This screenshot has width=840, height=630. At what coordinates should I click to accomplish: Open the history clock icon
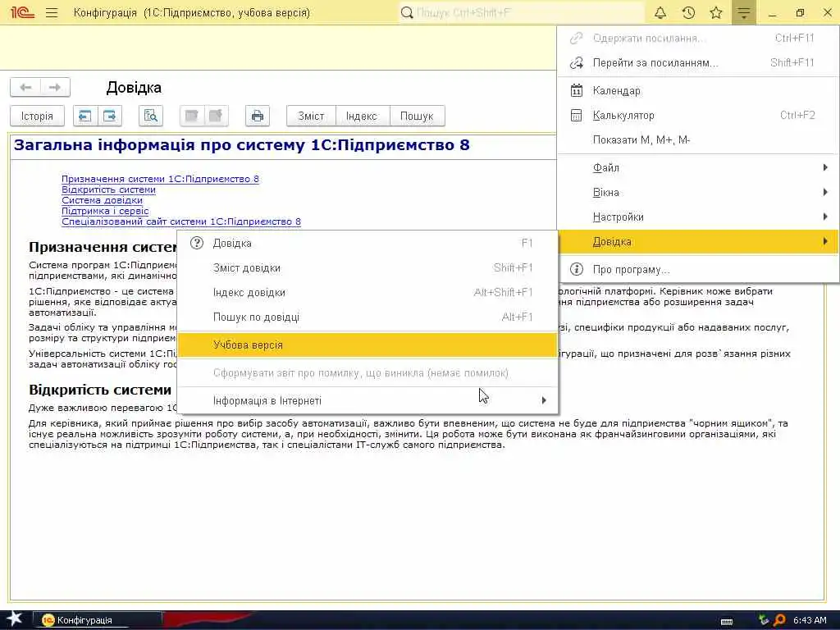[688, 12]
